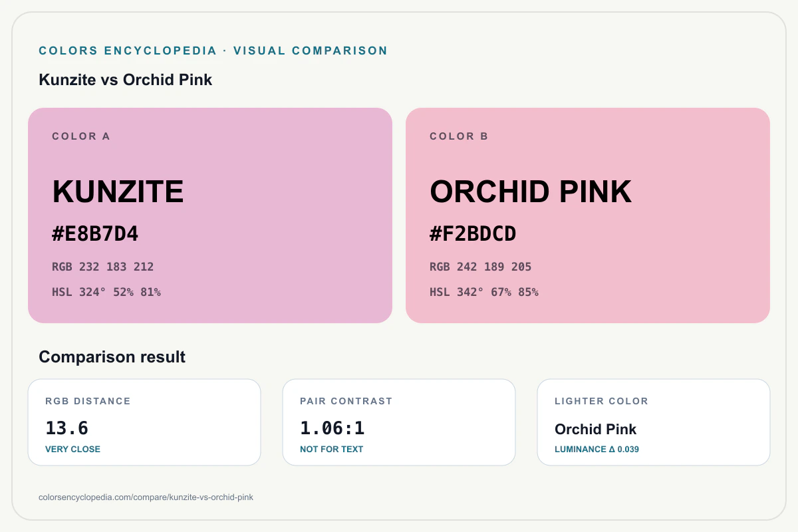Click the 13.6 distance value
Image resolution: width=798 pixels, height=532 pixels.
click(x=66, y=428)
